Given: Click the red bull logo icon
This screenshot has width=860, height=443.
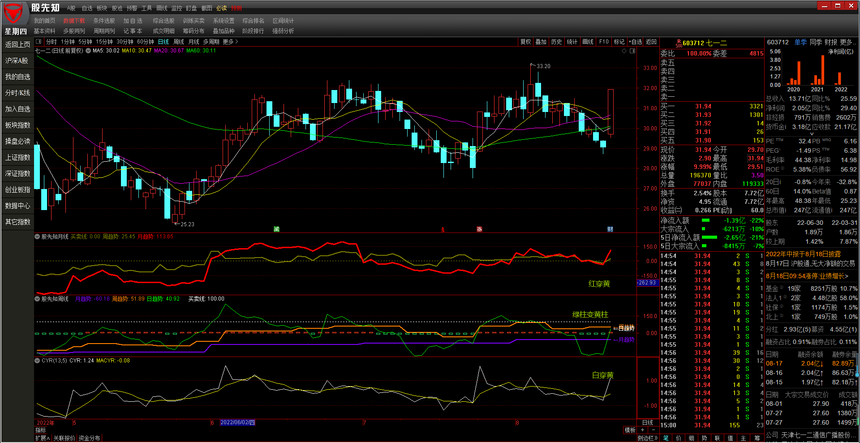Looking at the screenshot, I should tap(14, 11).
